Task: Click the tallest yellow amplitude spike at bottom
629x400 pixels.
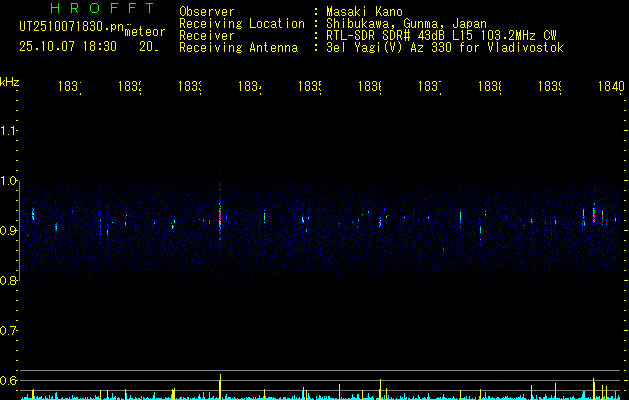Action: [220, 386]
